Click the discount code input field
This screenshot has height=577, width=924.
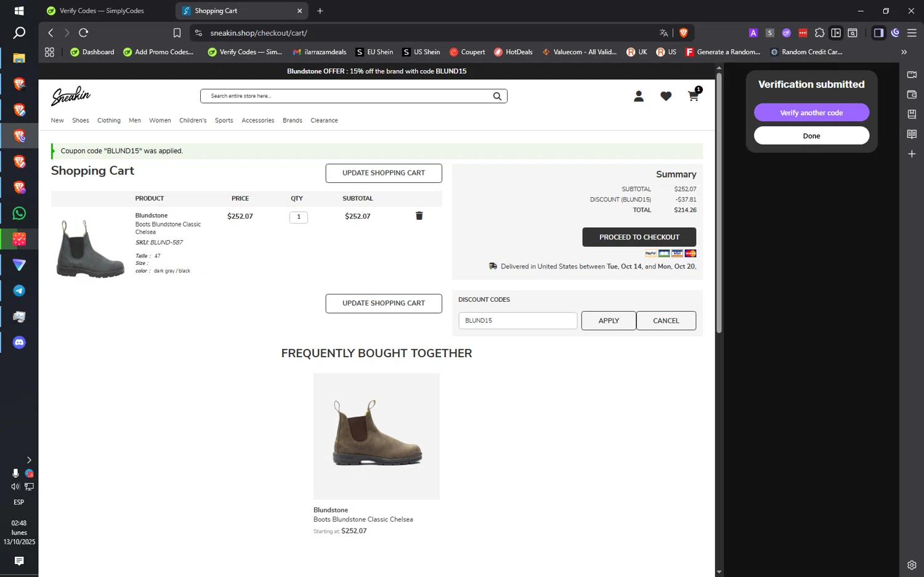[x=518, y=320]
